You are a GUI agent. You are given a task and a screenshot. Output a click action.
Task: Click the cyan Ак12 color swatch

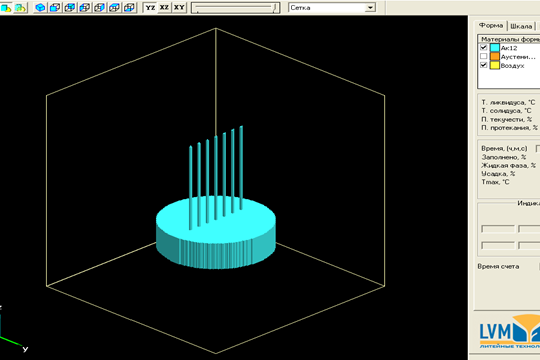point(495,48)
